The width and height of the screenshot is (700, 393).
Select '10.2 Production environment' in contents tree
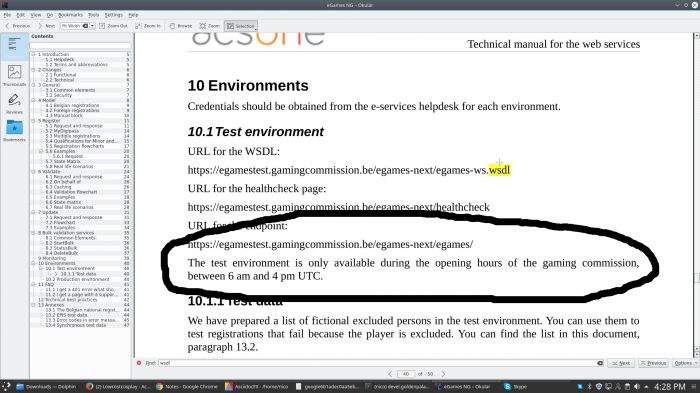pyautogui.click(x=77, y=279)
